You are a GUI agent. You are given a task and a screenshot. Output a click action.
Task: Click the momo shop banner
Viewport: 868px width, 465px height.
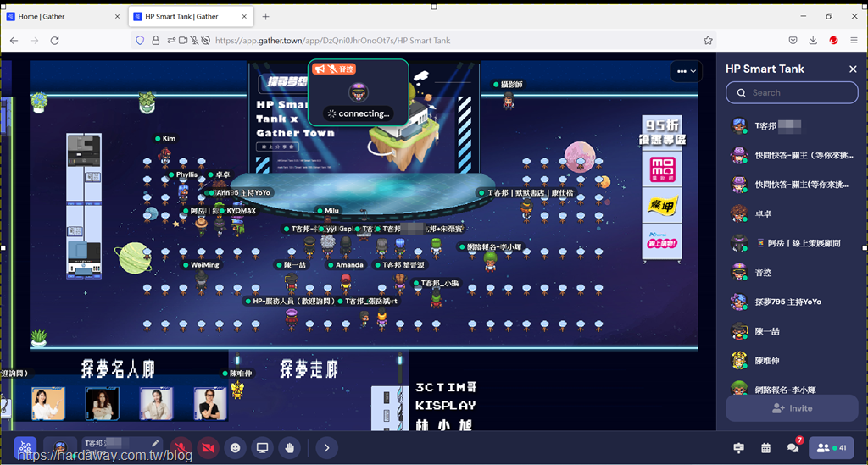tap(663, 169)
